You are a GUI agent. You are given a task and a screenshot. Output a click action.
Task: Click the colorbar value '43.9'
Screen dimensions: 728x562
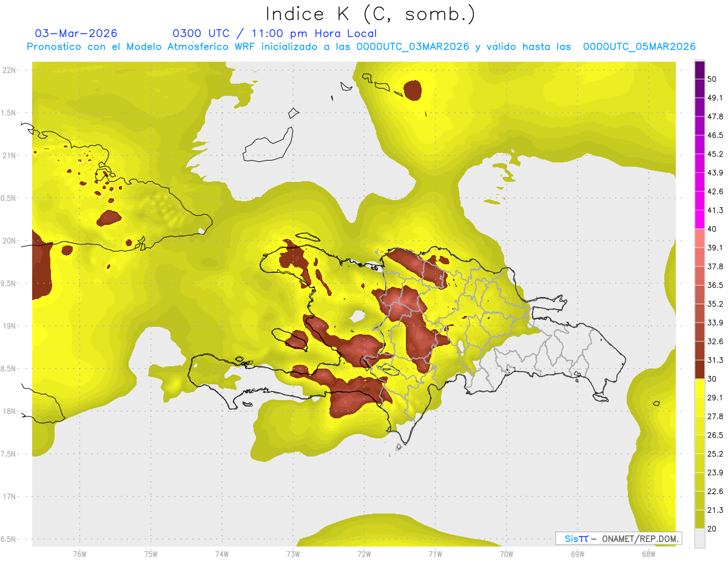pyautogui.click(x=715, y=173)
